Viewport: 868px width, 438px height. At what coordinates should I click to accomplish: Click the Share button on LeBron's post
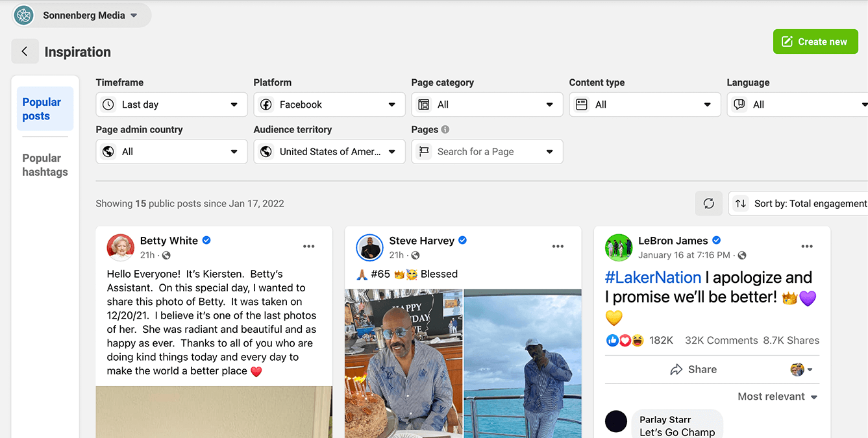pos(693,369)
